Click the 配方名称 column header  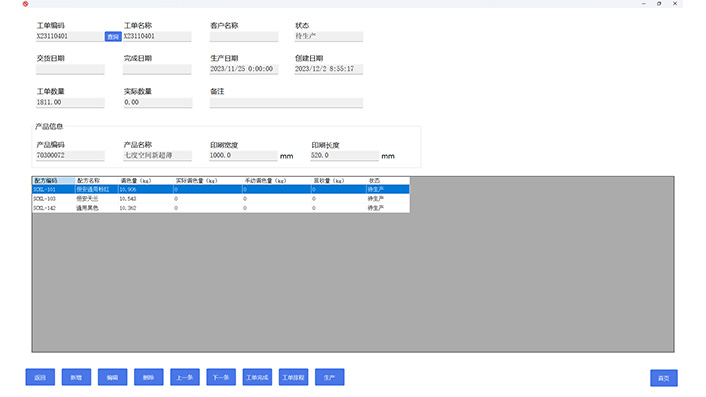click(x=97, y=180)
